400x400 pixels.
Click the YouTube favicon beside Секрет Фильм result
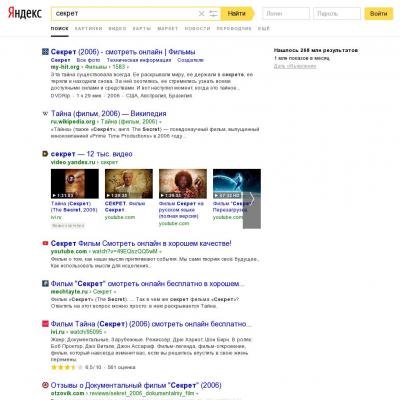pyautogui.click(x=45, y=243)
